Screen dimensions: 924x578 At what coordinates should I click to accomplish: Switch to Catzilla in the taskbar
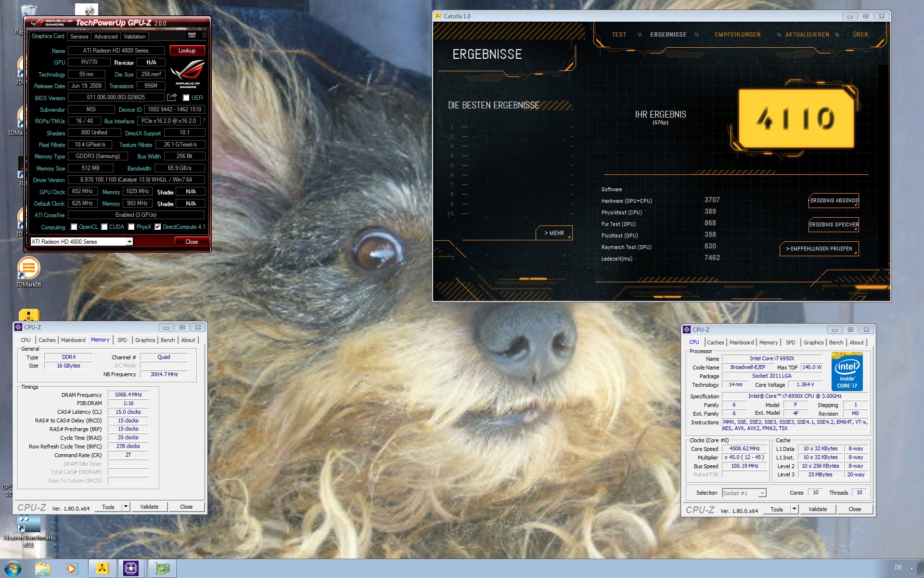(x=102, y=568)
